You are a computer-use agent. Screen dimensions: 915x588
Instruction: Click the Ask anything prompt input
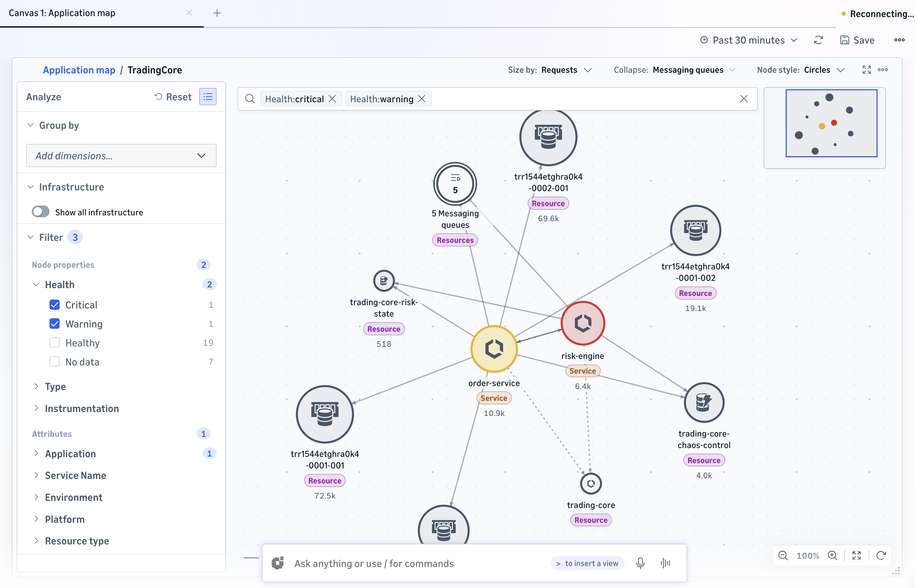(x=374, y=563)
